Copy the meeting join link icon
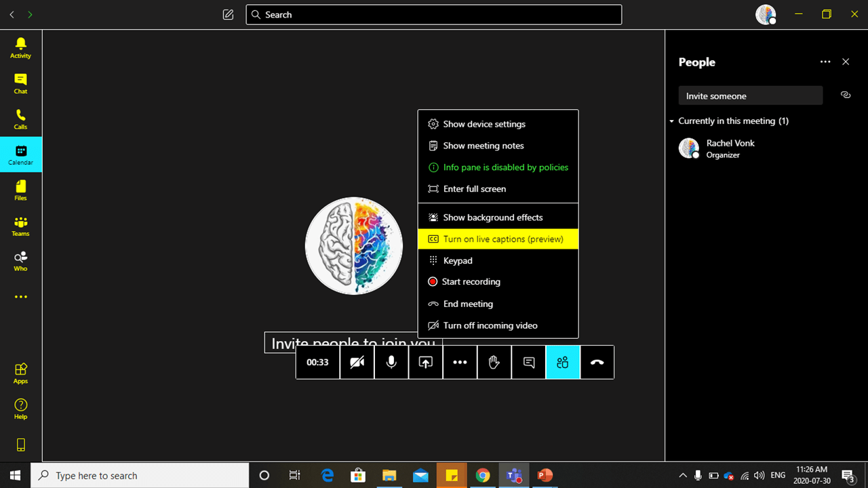 [x=845, y=96]
